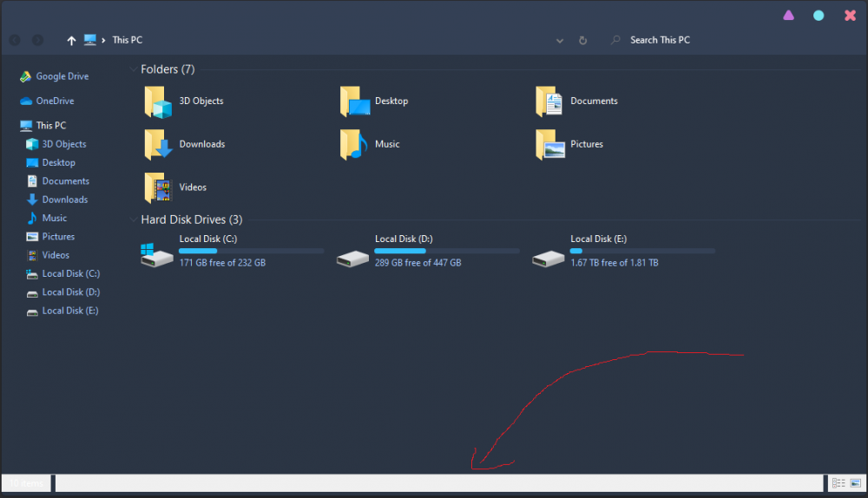
Task: Click the Refresh icon in address bar
Action: click(x=582, y=41)
